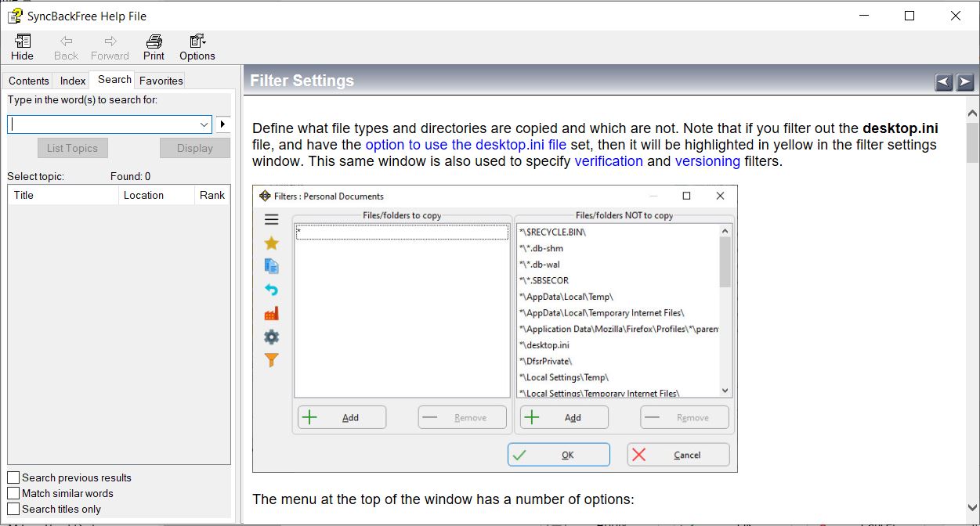The width and height of the screenshot is (980, 526).
Task: Sort results by Location column header
Action: coord(156,195)
